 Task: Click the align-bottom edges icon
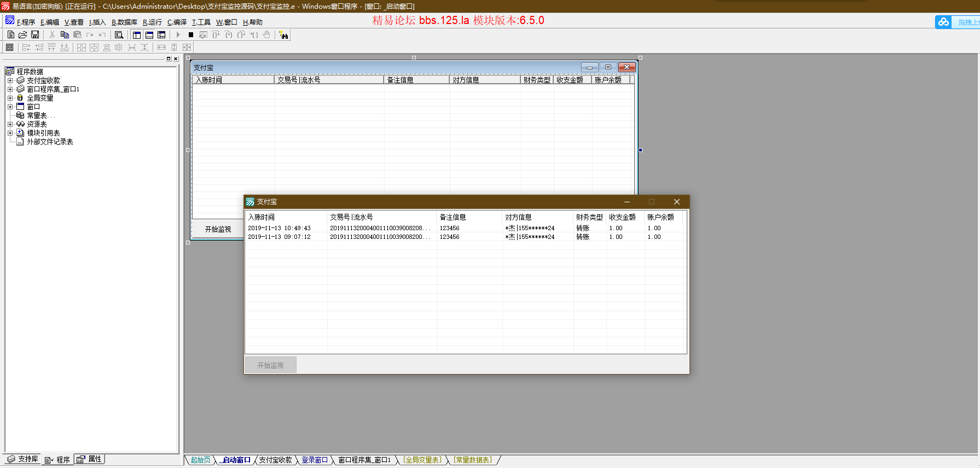(65, 47)
